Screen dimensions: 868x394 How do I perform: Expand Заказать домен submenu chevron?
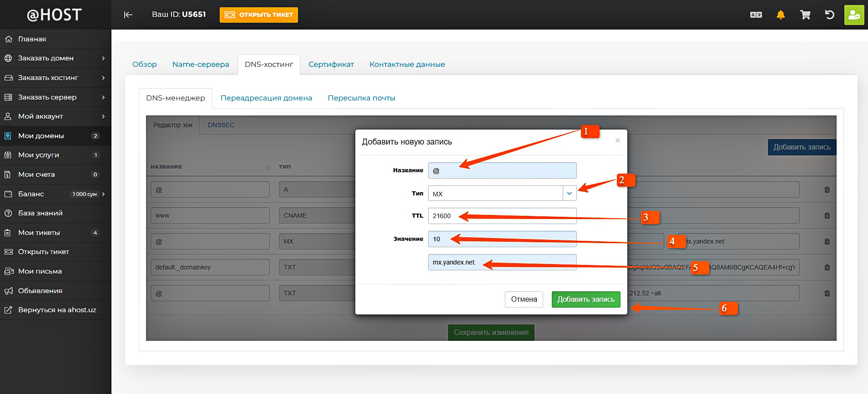[x=103, y=58]
